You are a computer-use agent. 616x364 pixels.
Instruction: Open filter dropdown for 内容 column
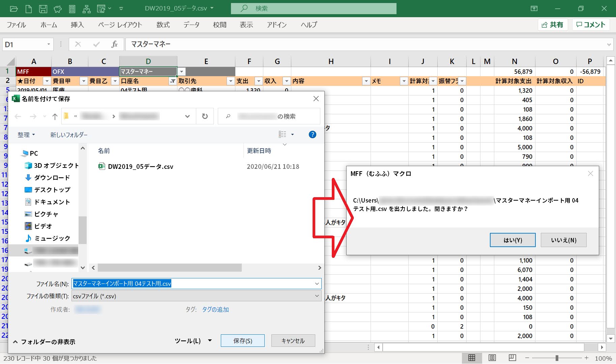(x=366, y=81)
